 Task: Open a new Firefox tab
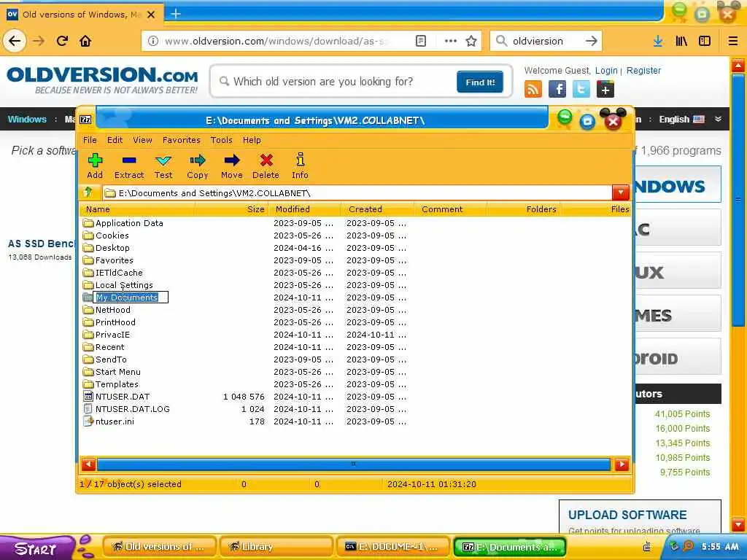point(176,14)
